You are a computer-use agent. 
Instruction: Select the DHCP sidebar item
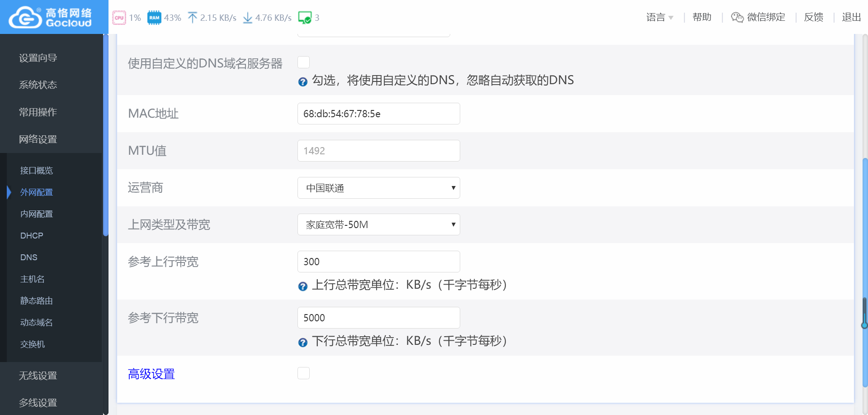[32, 236]
